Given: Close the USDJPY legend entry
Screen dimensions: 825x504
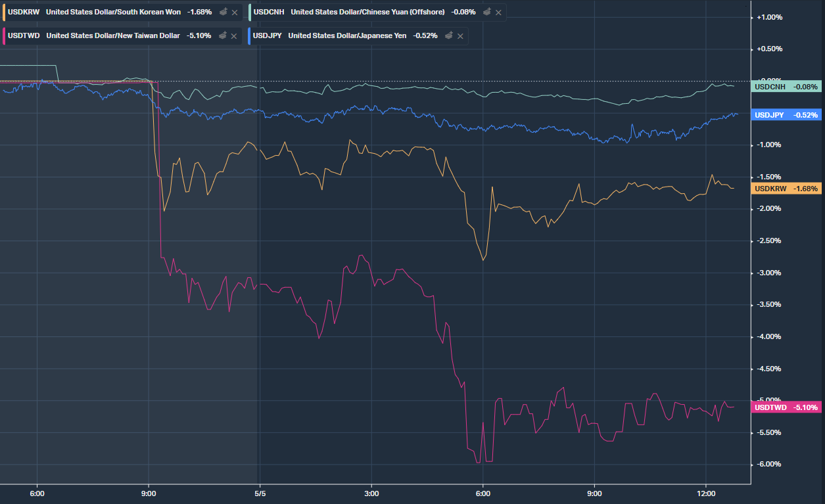Looking at the screenshot, I should coord(460,36).
